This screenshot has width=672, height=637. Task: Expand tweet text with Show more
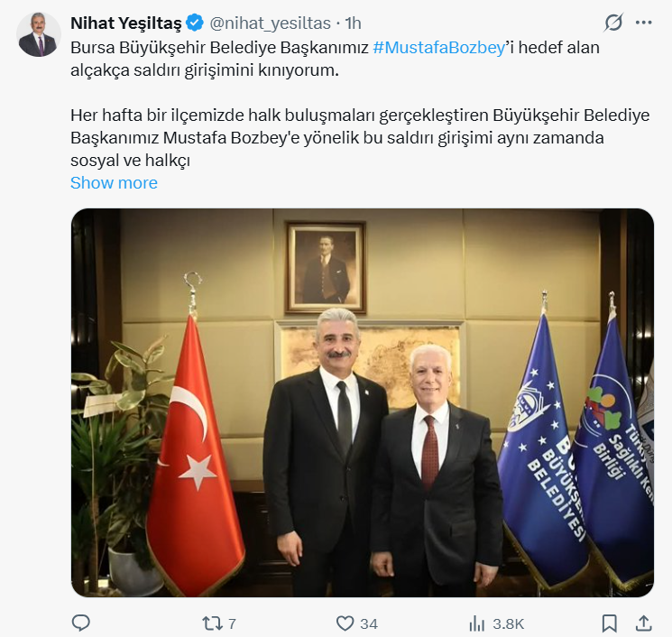click(x=114, y=183)
